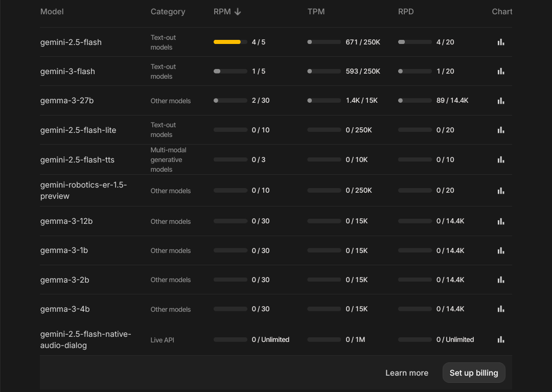Click the 0 / Unlimited RPD value
Screen dimensions: 552x392
[x=455, y=339]
